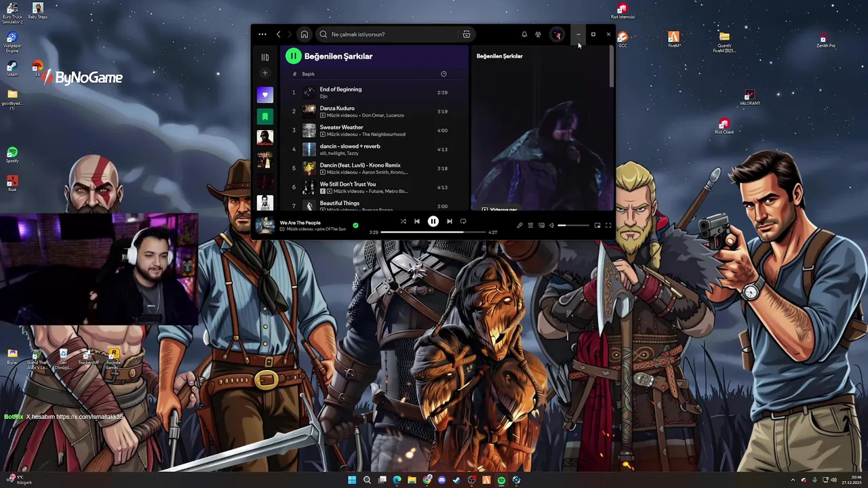This screenshot has width=868, height=488.
Task: Click 'Beğenilen Şarkılar' title in right panel
Action: [x=499, y=56]
